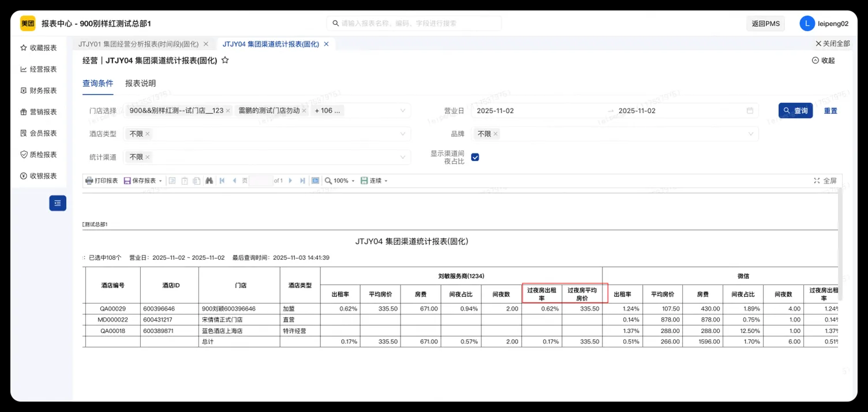This screenshot has height=412, width=868.
Task: Expand the 酒店类型 filter dropdown
Action: point(403,133)
